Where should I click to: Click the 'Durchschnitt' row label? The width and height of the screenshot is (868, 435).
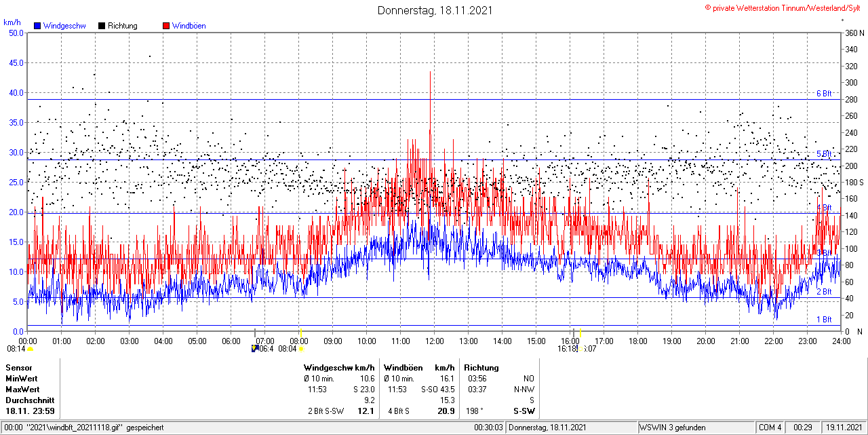[x=30, y=400]
